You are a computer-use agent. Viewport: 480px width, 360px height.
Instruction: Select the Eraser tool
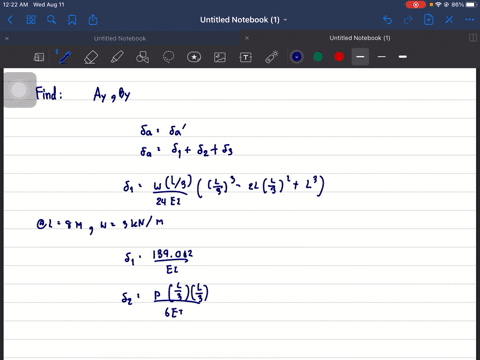point(91,57)
